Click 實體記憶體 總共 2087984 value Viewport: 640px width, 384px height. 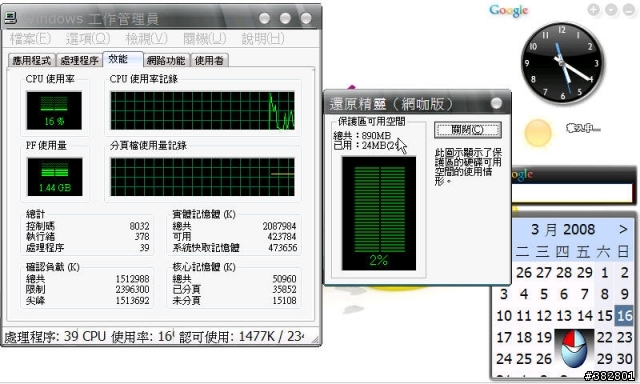(279, 226)
